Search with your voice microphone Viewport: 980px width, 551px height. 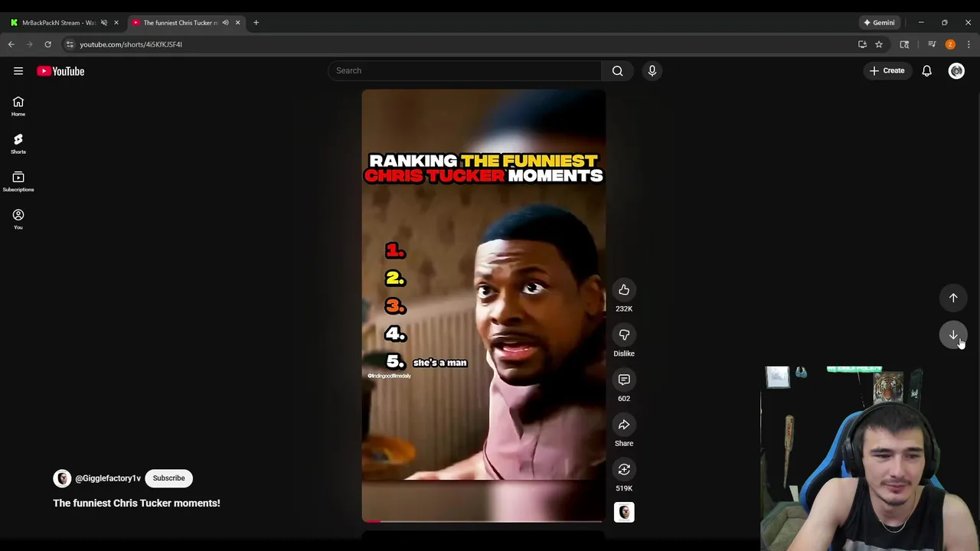pos(652,70)
